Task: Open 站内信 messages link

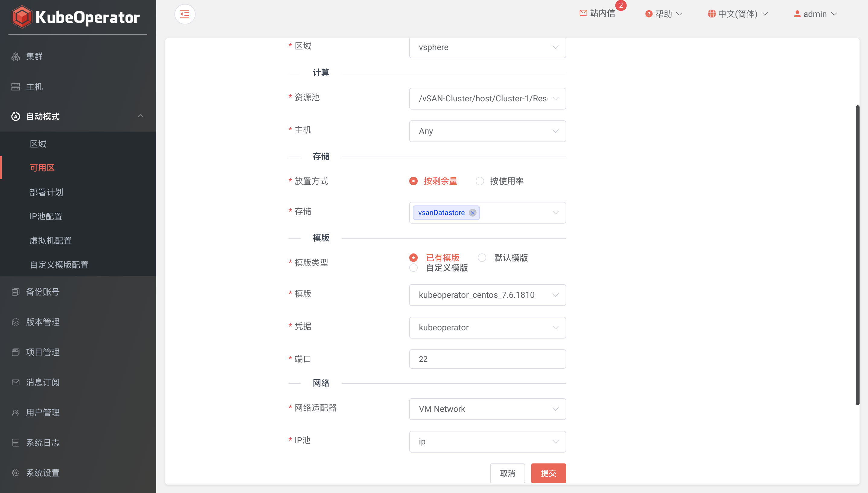Action: pyautogui.click(x=602, y=13)
